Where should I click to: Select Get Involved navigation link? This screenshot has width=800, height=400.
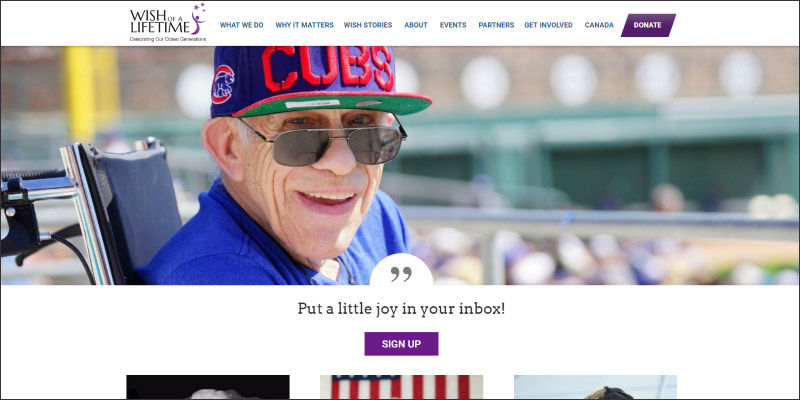(548, 25)
